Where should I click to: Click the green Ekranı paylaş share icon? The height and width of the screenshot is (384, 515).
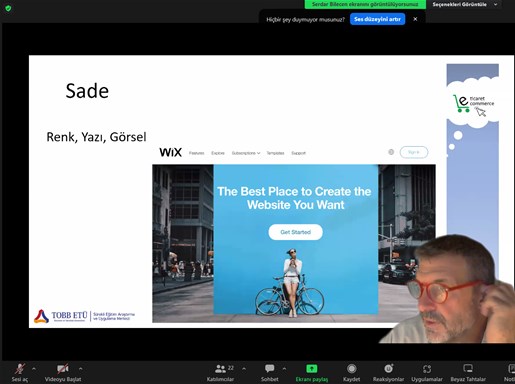[x=312, y=368]
